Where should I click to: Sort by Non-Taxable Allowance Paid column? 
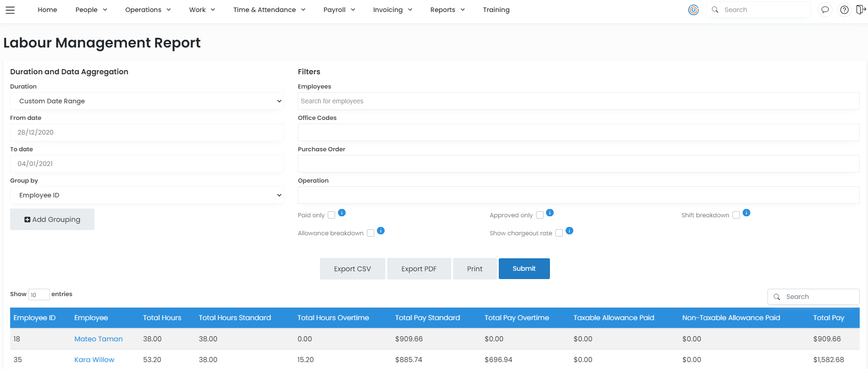tap(731, 318)
